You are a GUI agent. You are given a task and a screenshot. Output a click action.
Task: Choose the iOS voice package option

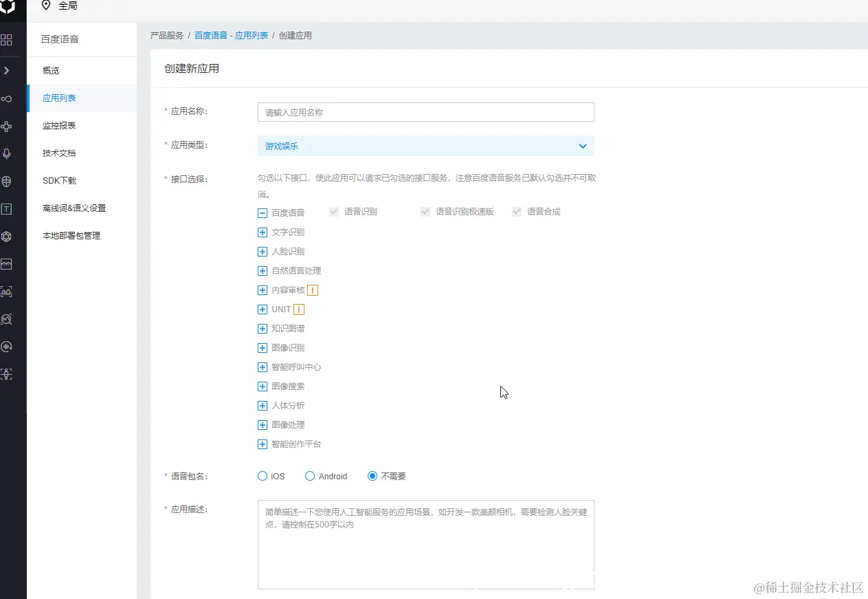(262, 476)
